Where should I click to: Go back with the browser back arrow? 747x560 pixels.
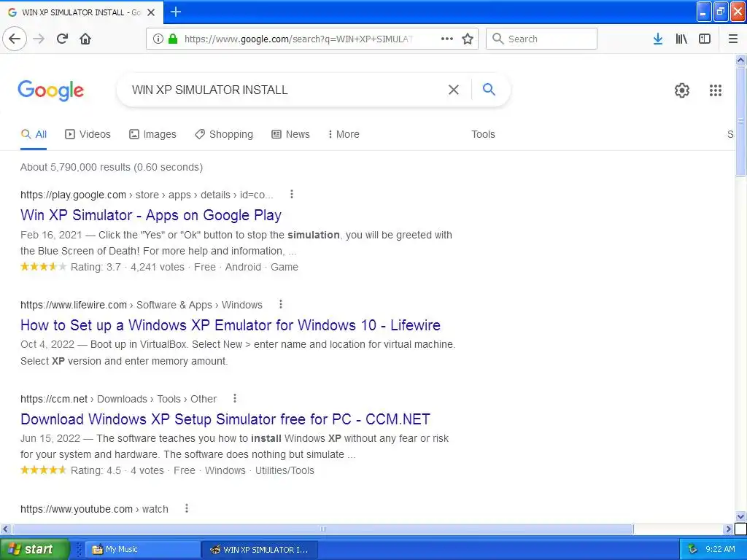(15, 39)
